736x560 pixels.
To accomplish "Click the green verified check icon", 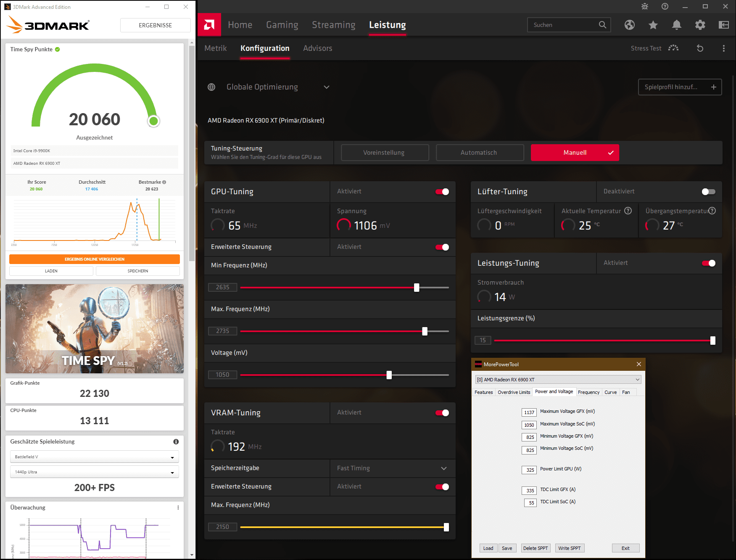I will tap(58, 49).
